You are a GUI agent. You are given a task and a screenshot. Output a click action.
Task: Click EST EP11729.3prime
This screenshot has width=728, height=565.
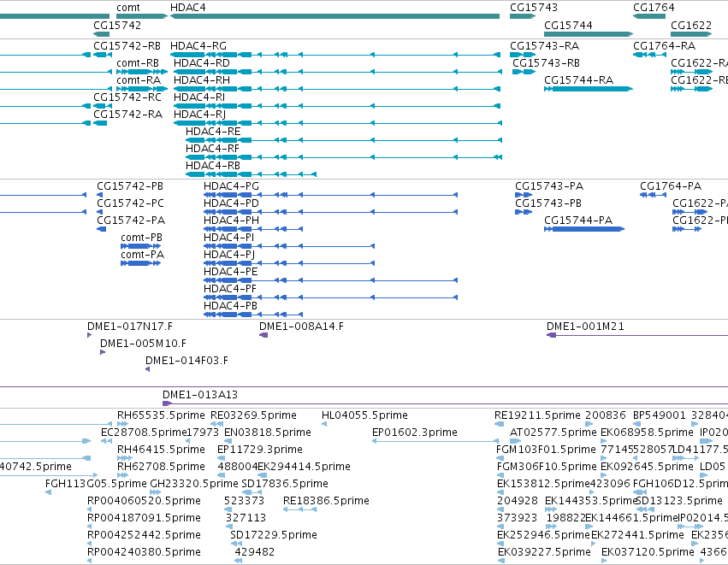click(x=260, y=450)
